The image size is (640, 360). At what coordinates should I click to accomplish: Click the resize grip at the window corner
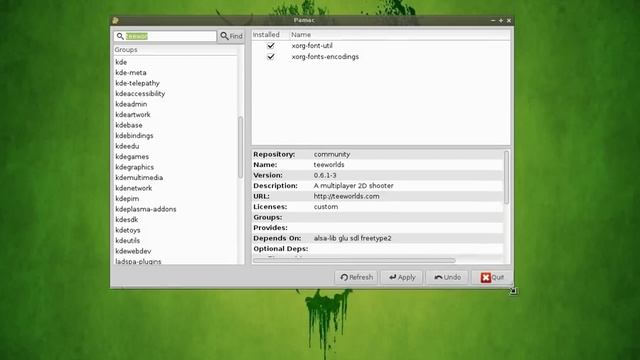click(513, 291)
